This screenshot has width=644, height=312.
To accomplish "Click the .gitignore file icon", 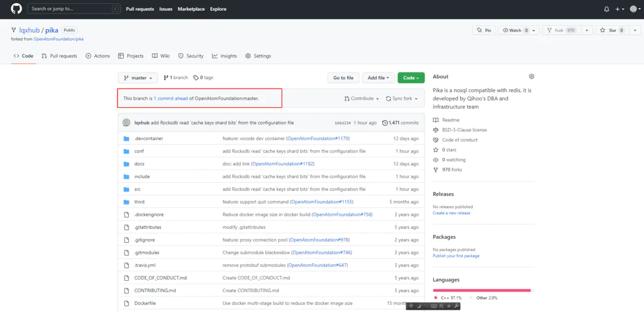I will [127, 240].
